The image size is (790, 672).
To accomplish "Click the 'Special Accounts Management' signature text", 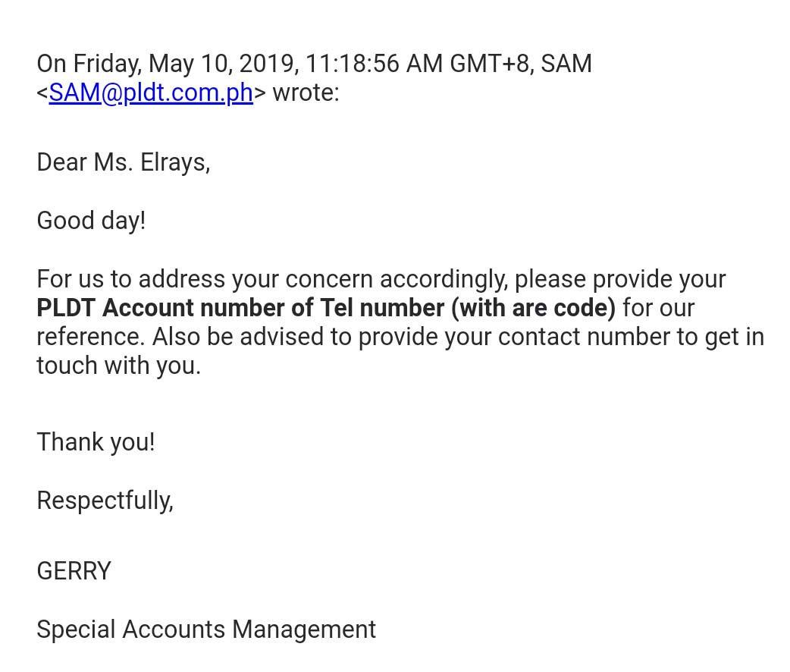I will (x=205, y=629).
